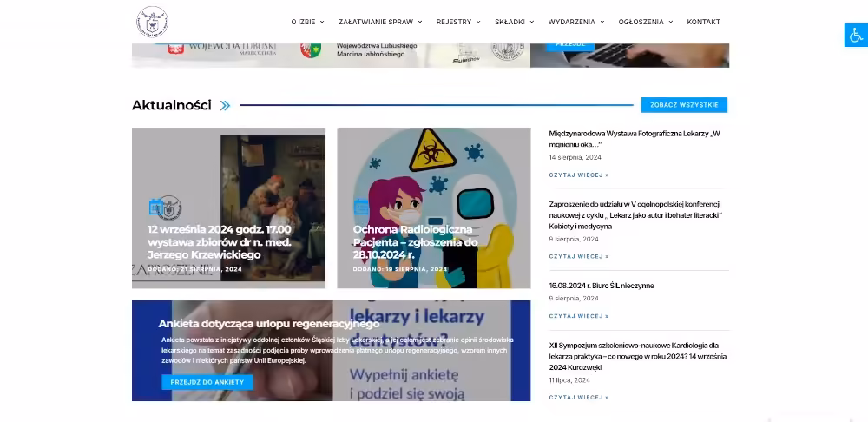Open XII Sympozjum Kardiologia article
This screenshot has height=422, width=868.
638,356
